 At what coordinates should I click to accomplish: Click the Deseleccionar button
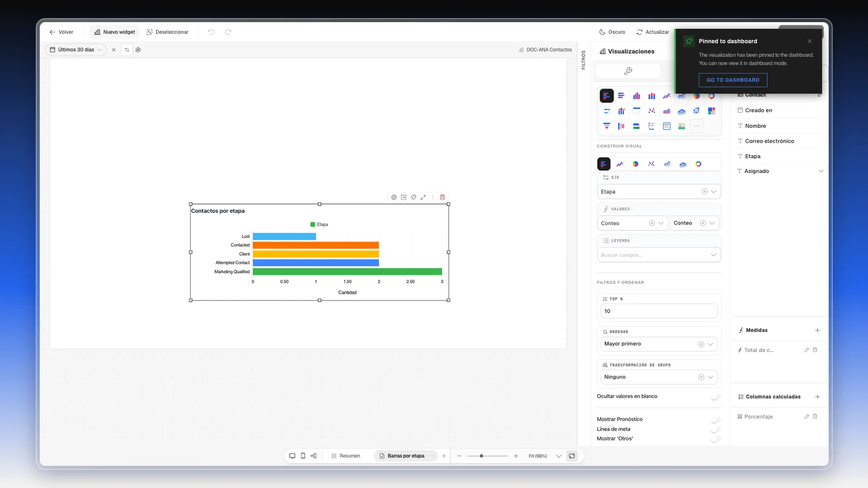[167, 32]
